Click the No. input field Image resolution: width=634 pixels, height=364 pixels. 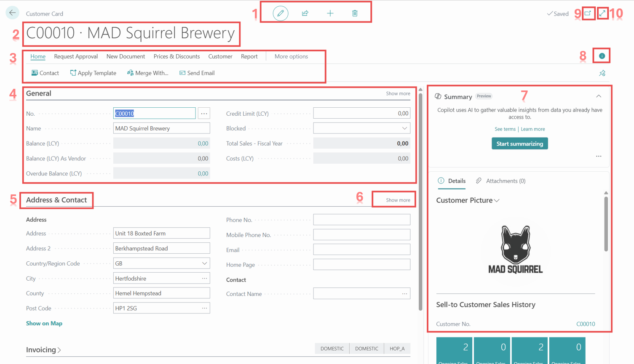pos(154,113)
